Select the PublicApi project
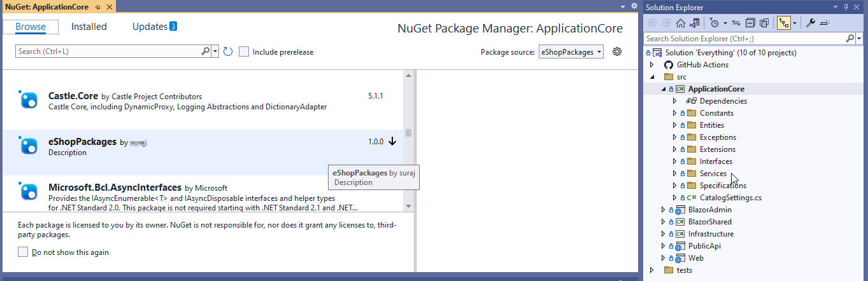868x281 pixels. pyautogui.click(x=704, y=246)
